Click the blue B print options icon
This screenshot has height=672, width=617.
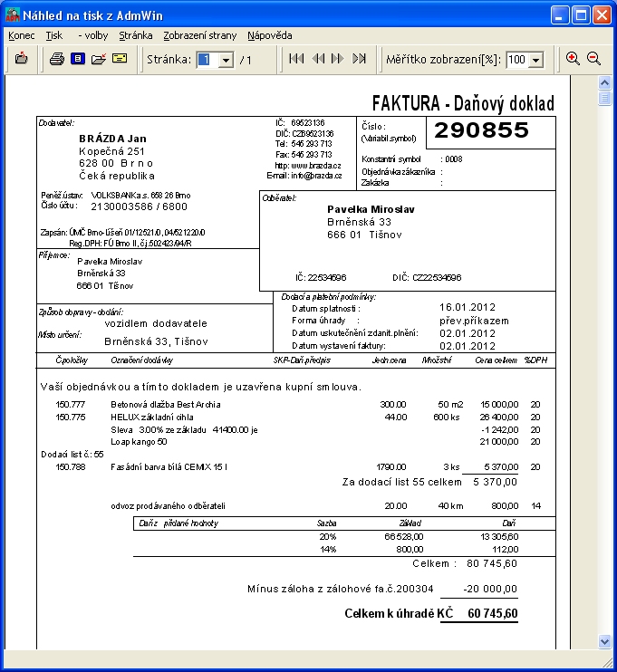78,59
